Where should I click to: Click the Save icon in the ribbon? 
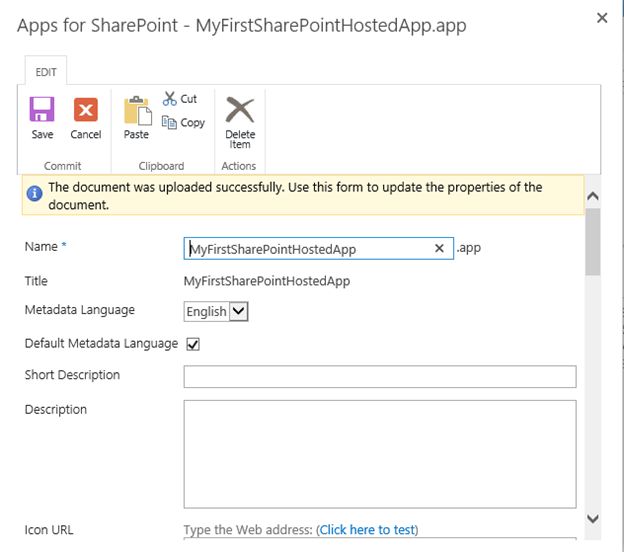42,109
